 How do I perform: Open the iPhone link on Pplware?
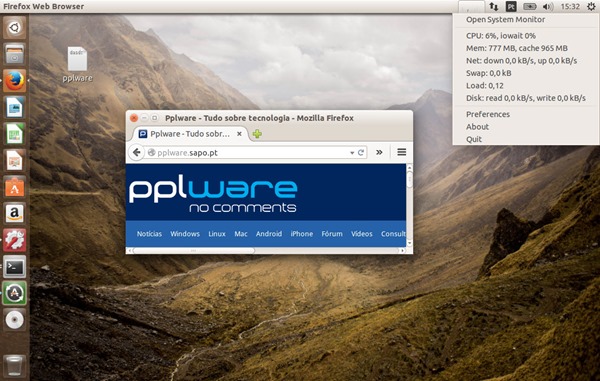pyautogui.click(x=302, y=234)
